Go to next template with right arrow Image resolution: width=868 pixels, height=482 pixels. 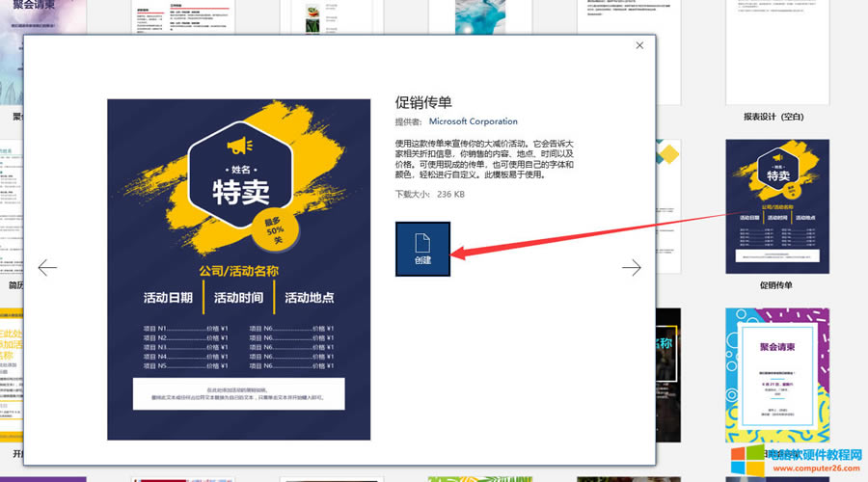tap(632, 267)
